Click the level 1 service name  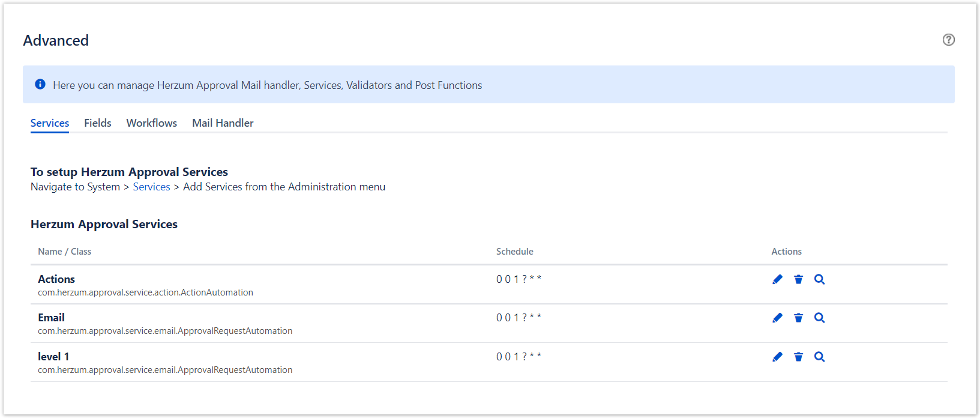(53, 357)
